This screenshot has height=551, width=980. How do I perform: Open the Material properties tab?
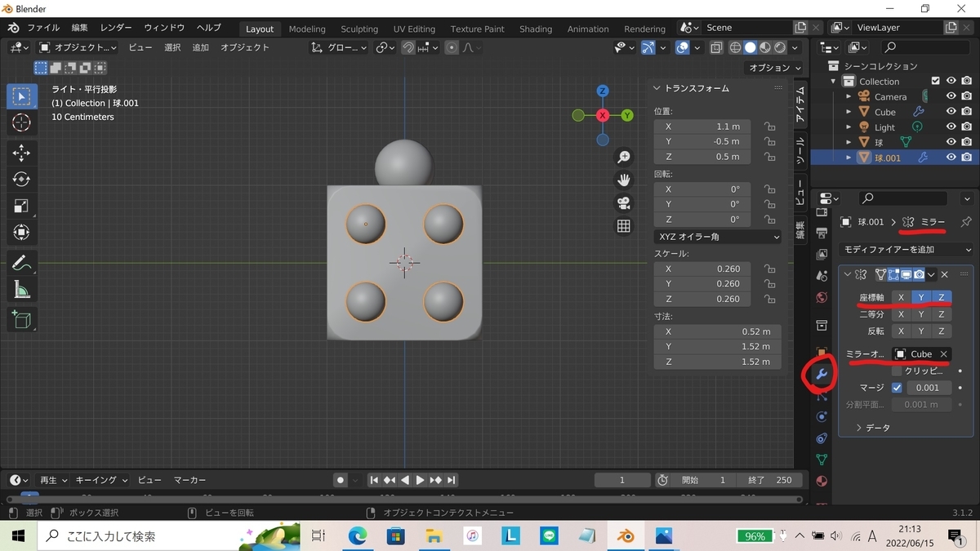(822, 482)
